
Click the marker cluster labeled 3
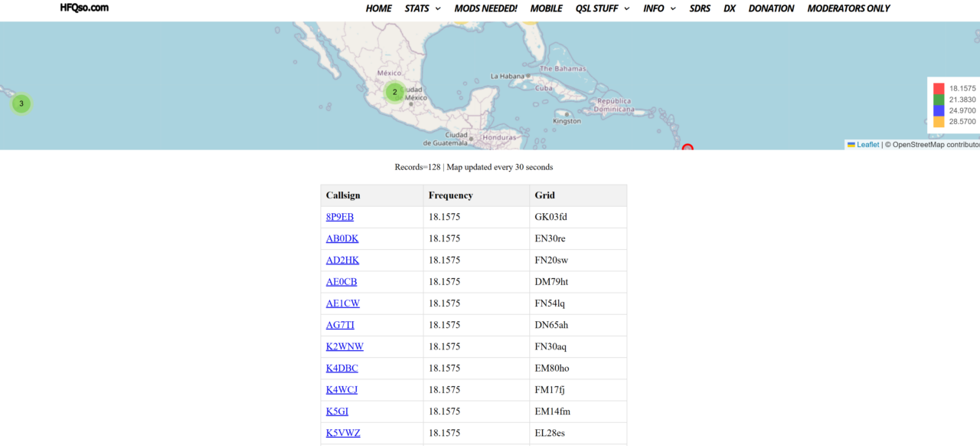coord(21,103)
